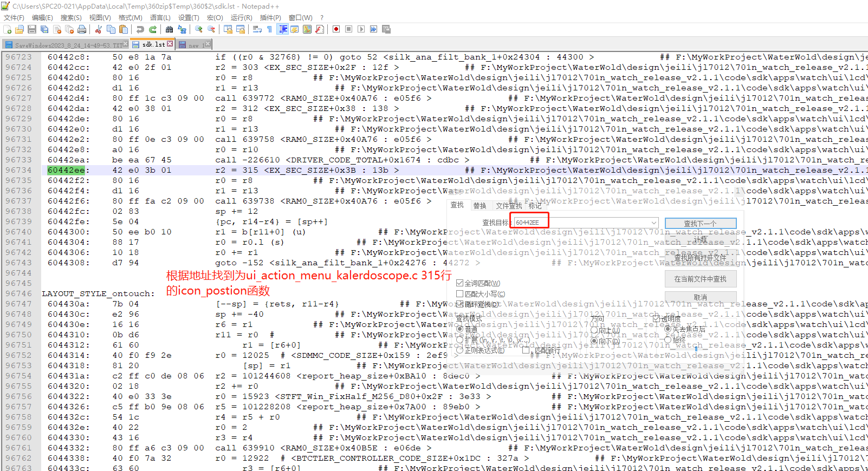Undo the last edit via toolbar
868x471 pixels.
click(140, 29)
